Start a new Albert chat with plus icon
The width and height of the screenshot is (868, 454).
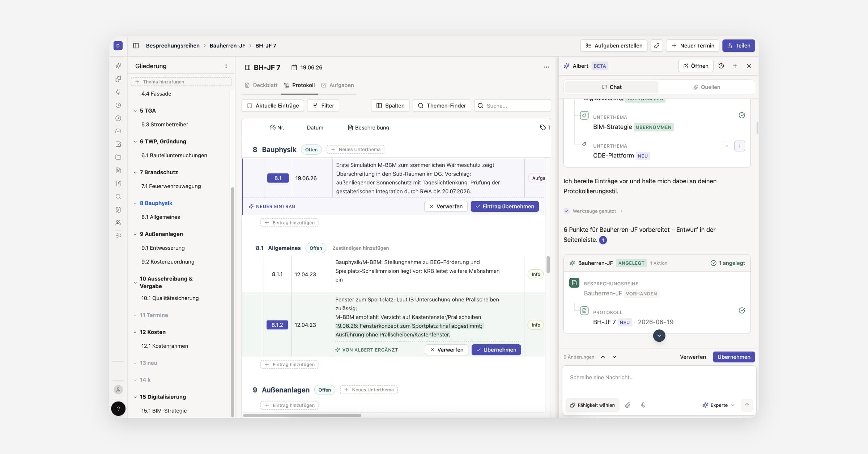pos(735,66)
